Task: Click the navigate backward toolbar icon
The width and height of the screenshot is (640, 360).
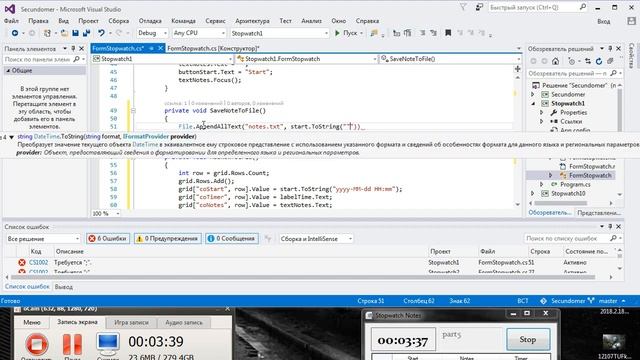Action: pos(15,33)
